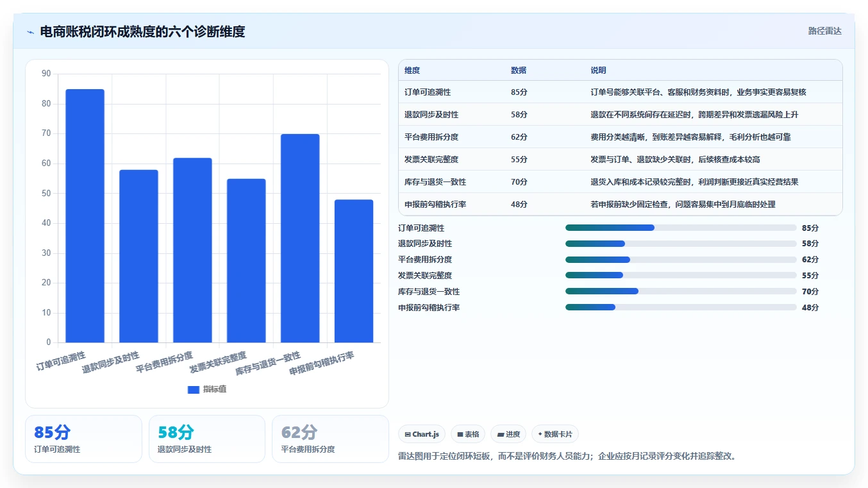Viewport: 868px width, 488px height.
Task: Click the 订单可追溯性 progress bar
Action: pos(681,228)
